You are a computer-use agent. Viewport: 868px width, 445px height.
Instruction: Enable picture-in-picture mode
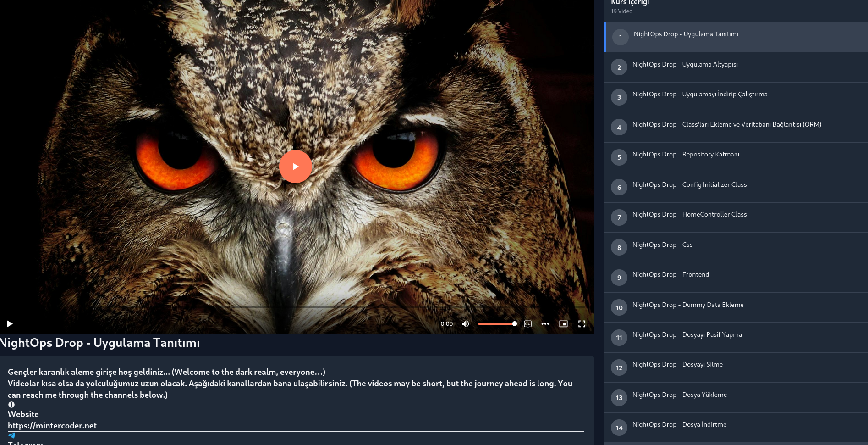coord(564,324)
